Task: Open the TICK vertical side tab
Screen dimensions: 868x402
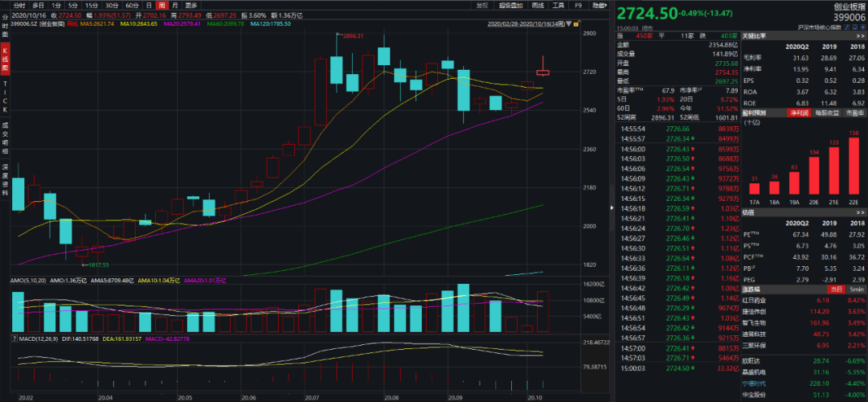Action: point(5,99)
